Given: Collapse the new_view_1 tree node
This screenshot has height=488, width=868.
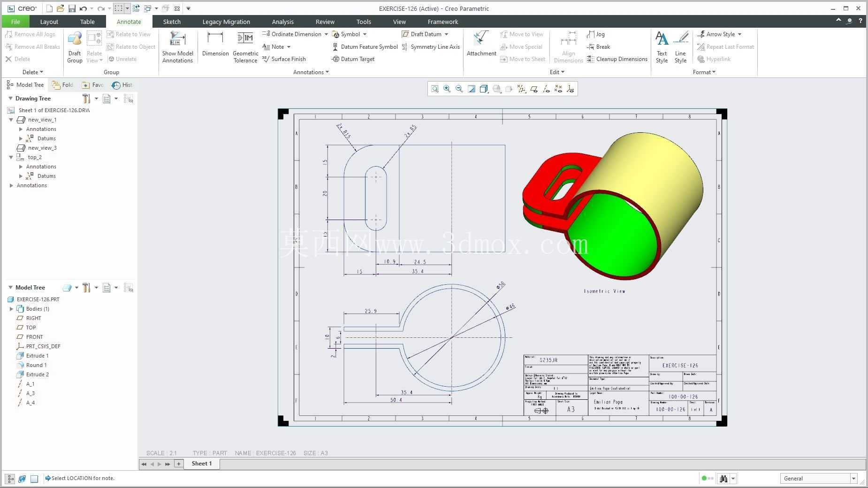Looking at the screenshot, I should coord(11,120).
